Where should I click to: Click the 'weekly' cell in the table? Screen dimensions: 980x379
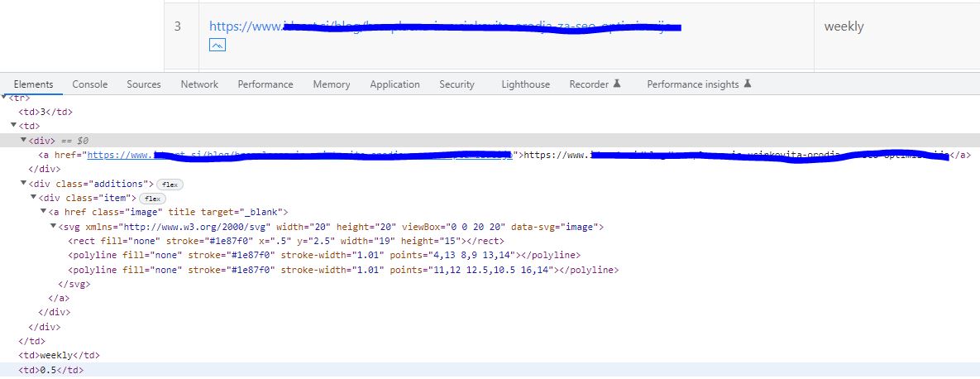(844, 26)
